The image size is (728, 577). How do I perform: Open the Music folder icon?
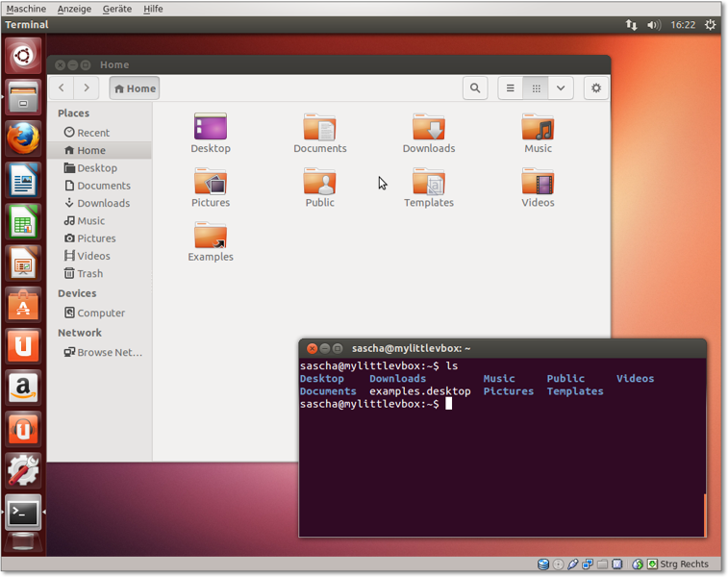click(x=538, y=128)
